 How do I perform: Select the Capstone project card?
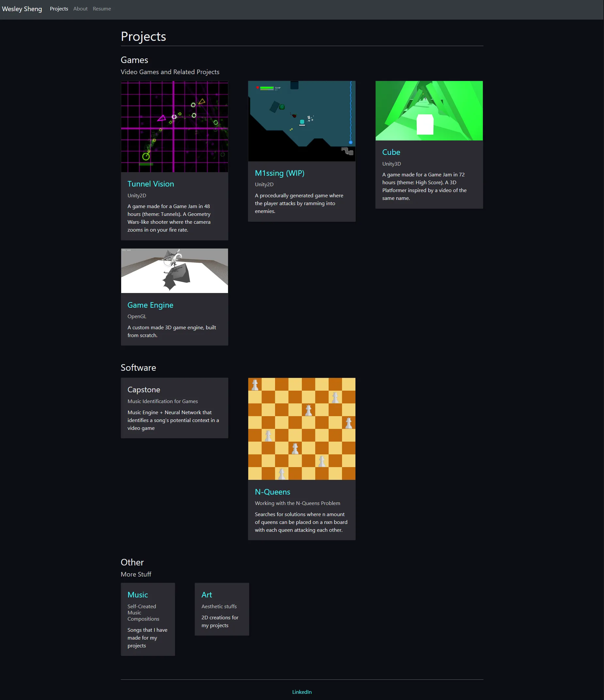(x=174, y=408)
